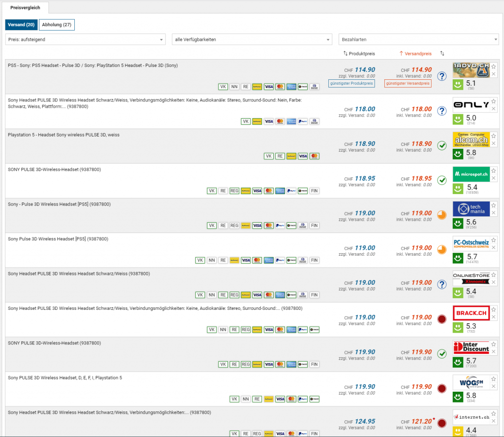This screenshot has height=437, width=504.
Task: Click the 1ADVD.CH shop logo
Action: point(471,70)
